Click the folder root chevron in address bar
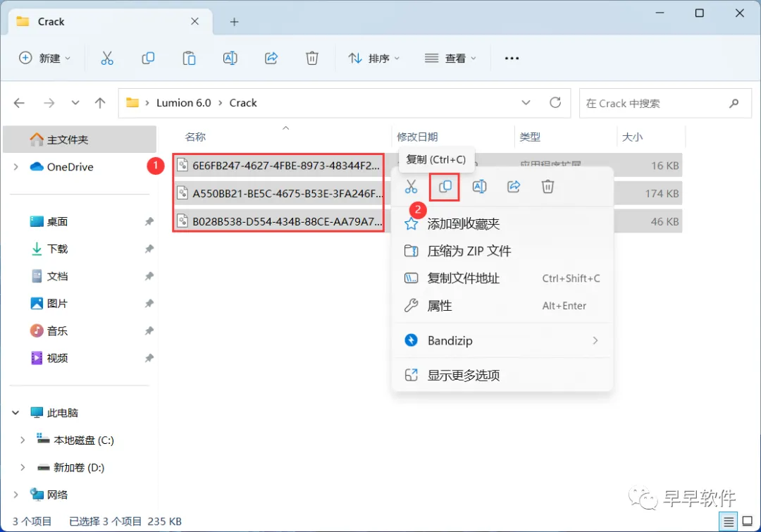 147,103
